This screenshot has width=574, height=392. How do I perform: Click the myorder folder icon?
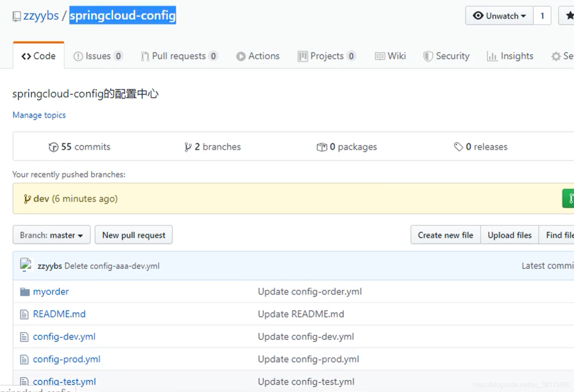(25, 292)
